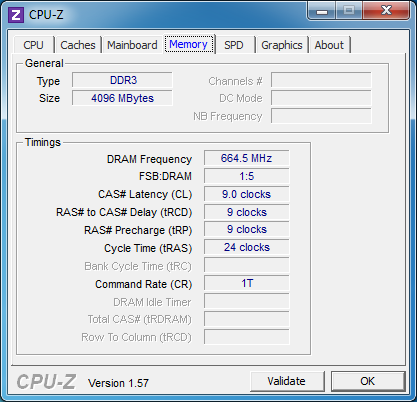Click the empty NB Frequency field
Viewport: 417px width, 402px height.
coord(321,116)
